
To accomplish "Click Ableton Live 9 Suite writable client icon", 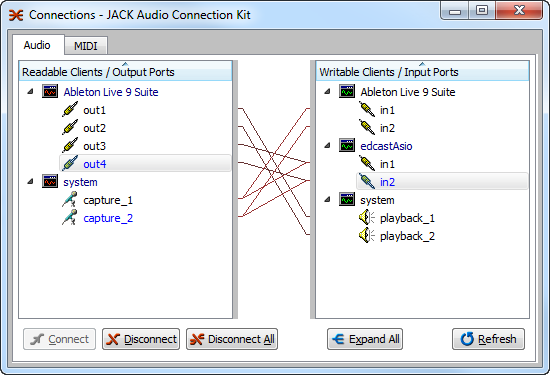I will (x=347, y=92).
